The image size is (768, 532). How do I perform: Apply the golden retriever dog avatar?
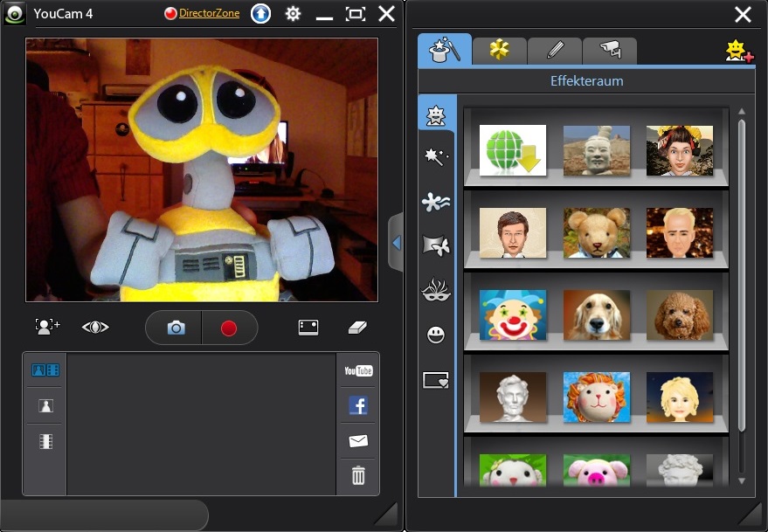597,315
